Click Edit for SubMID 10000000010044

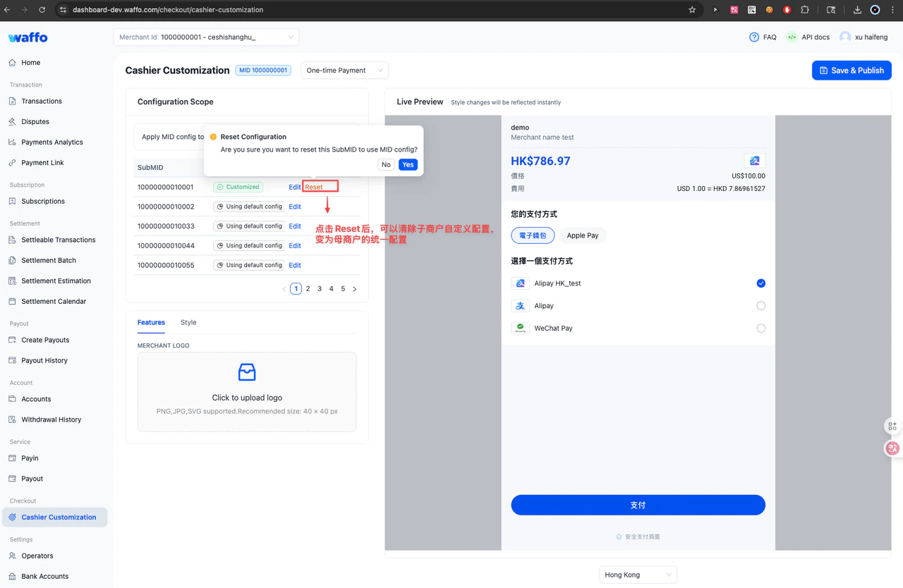[295, 245]
